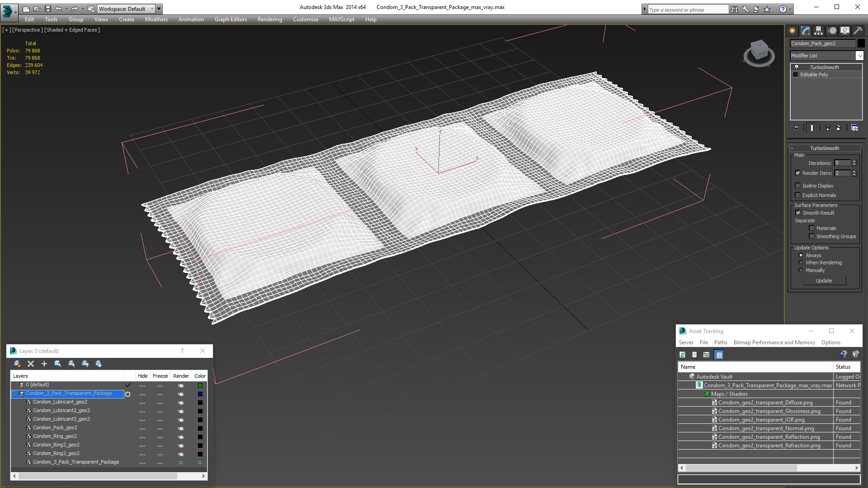This screenshot has height=488, width=868.
Task: Open the MAXScript menu
Action: coord(341,19)
